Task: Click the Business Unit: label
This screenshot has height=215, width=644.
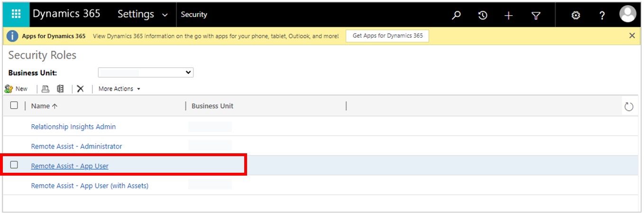Action: pyautogui.click(x=33, y=73)
